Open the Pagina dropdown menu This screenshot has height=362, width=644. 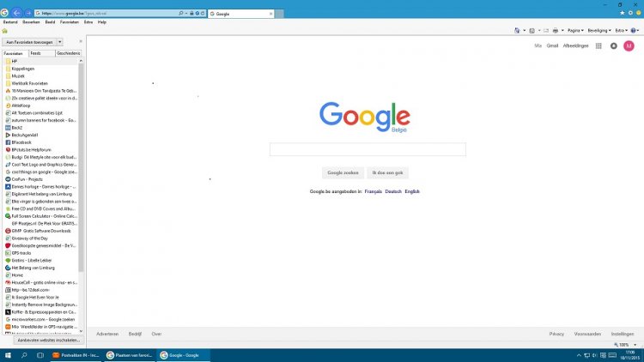click(x=574, y=30)
